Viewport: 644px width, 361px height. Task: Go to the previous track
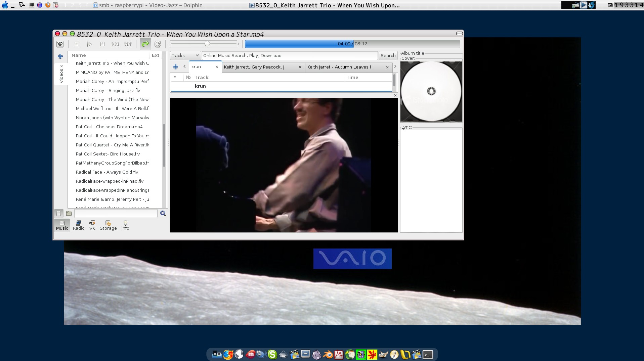tap(115, 44)
